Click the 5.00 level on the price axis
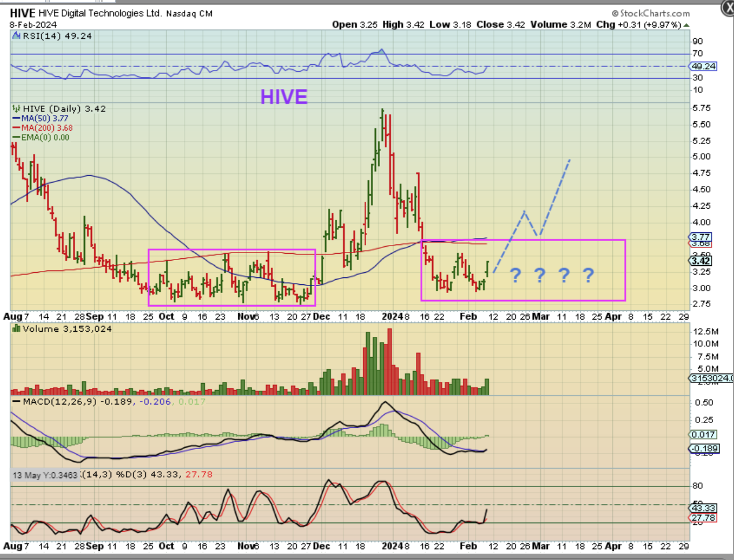 702,157
